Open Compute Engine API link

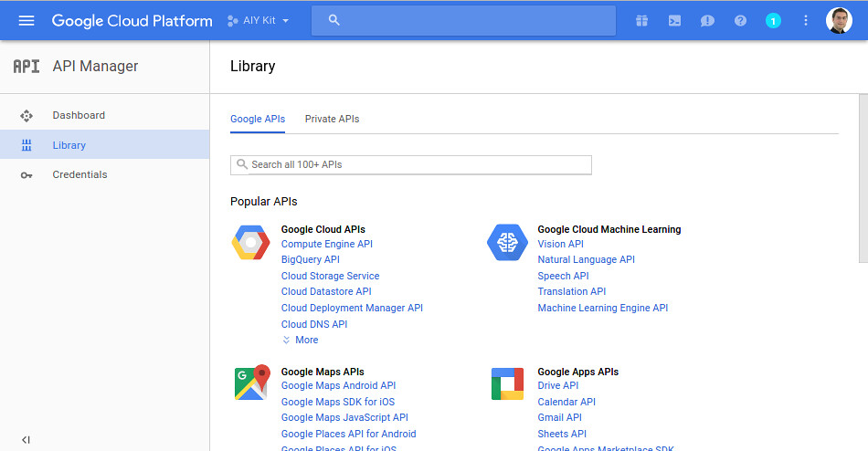coord(326,244)
